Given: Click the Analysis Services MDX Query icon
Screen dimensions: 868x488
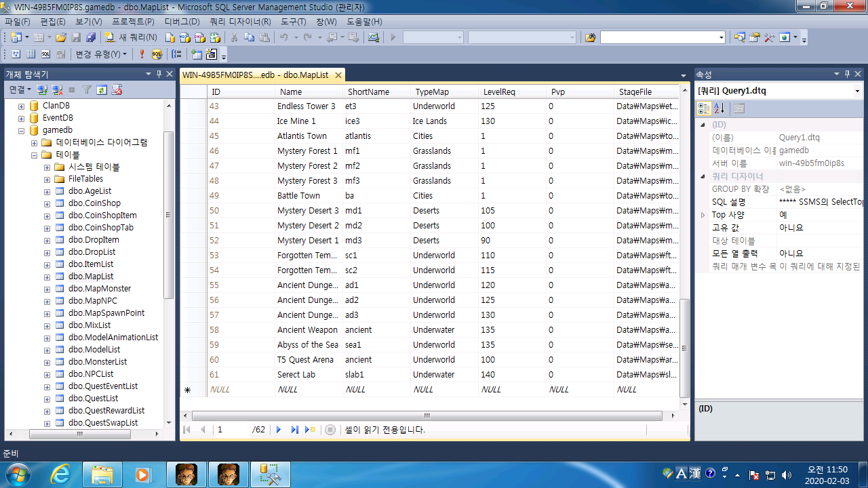Looking at the screenshot, I should pos(185,37).
